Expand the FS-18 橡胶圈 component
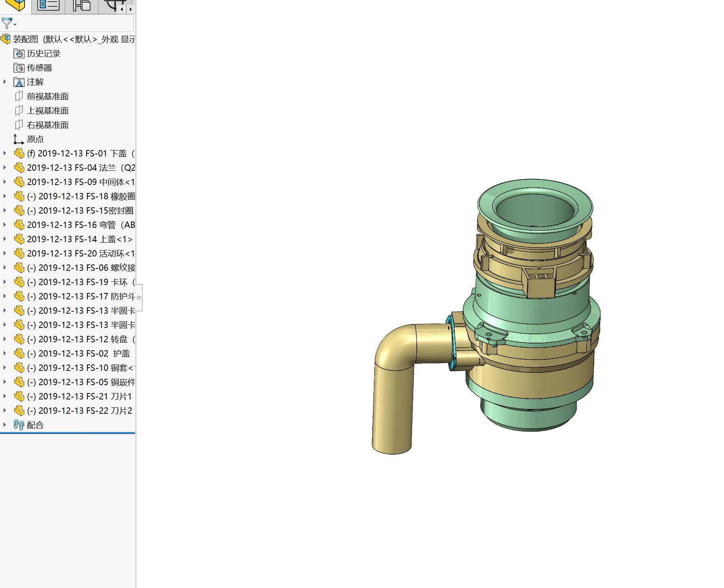 click(x=5, y=196)
